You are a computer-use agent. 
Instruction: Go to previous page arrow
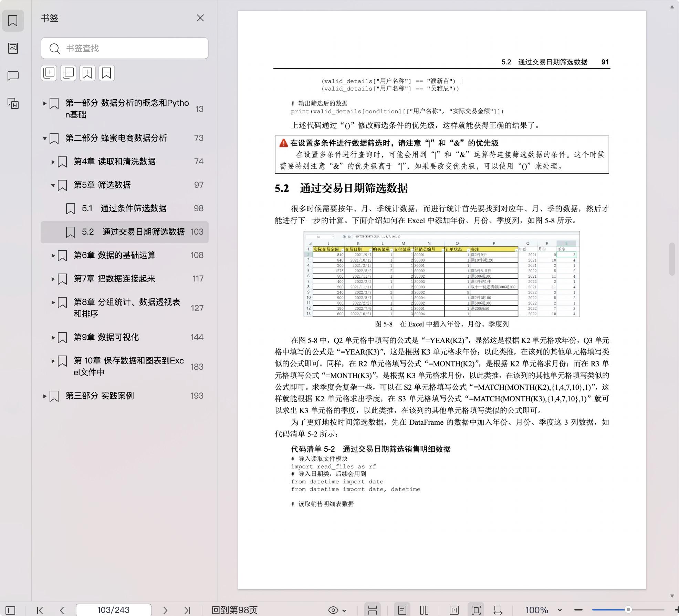tap(62, 610)
